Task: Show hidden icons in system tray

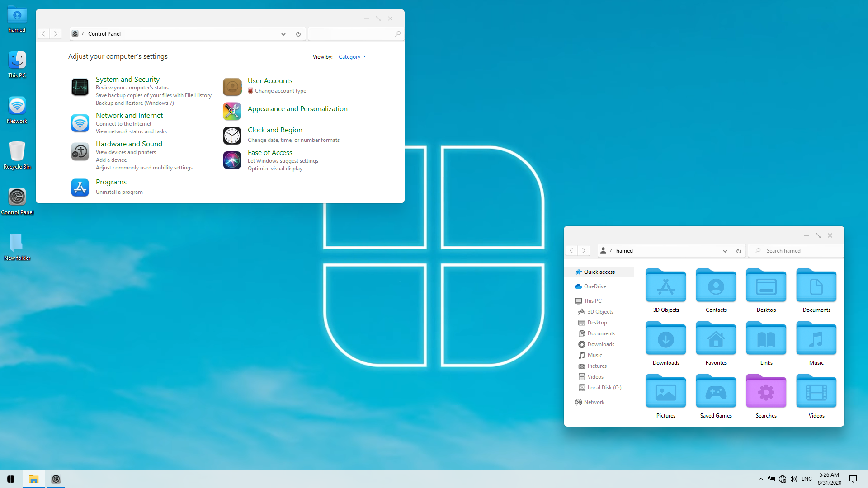Action: [x=760, y=479]
